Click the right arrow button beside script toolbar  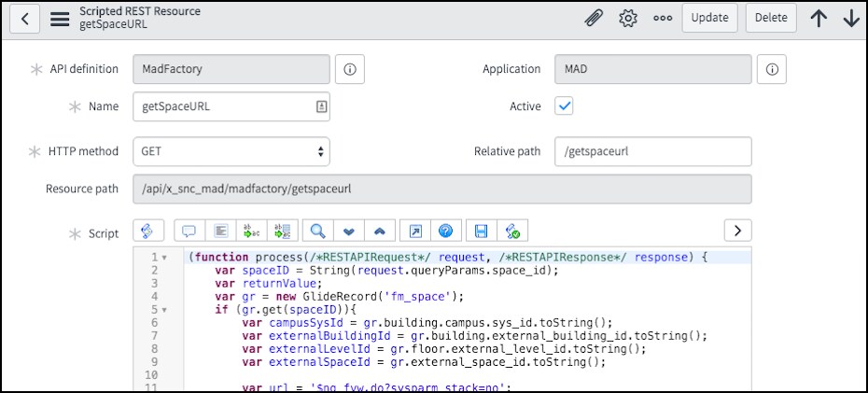point(737,231)
